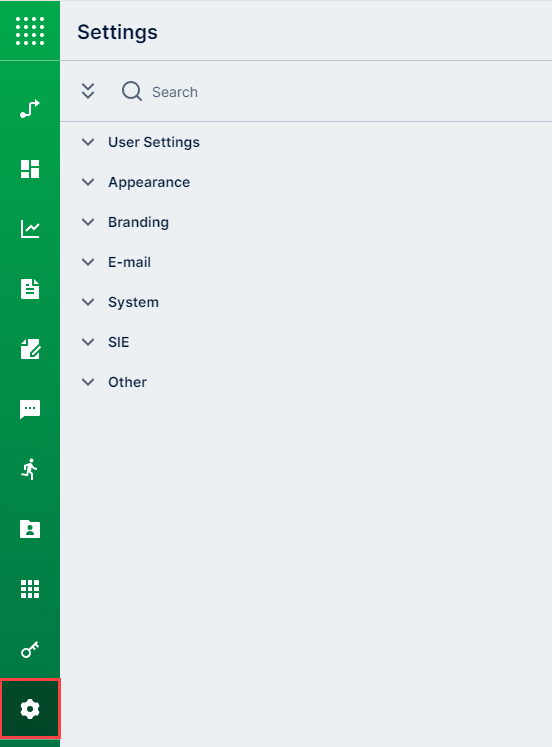Image resolution: width=552 pixels, height=747 pixels.
Task: Open the edit note pencil icon
Action: coord(30,349)
